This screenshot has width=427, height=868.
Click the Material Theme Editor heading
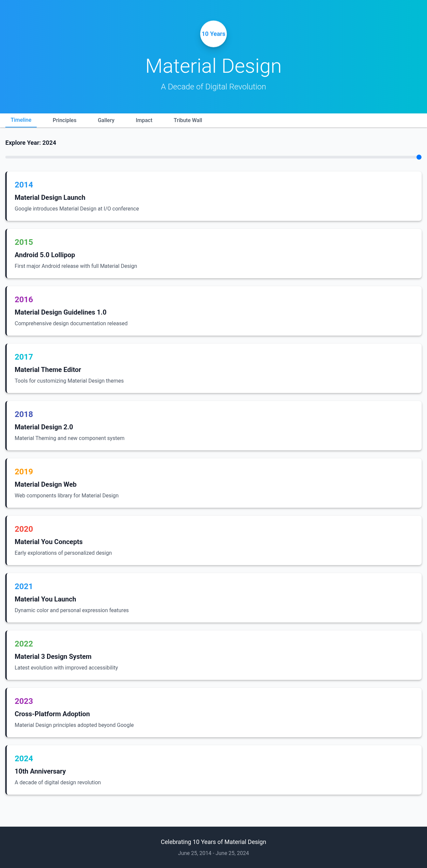[x=47, y=370]
